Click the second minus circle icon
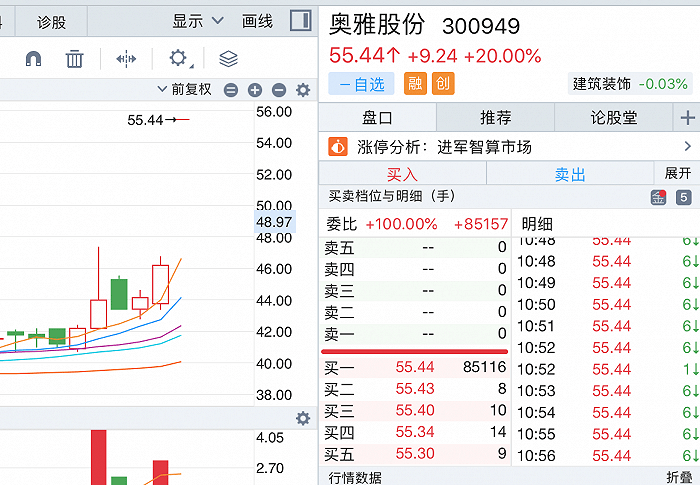Image resolution: width=700 pixels, height=485 pixels. [279, 90]
